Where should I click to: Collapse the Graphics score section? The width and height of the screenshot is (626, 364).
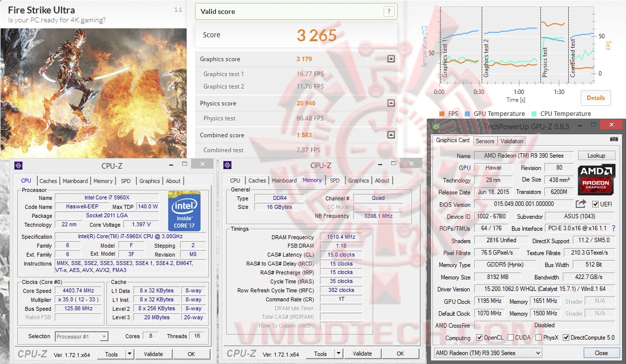[391, 59]
